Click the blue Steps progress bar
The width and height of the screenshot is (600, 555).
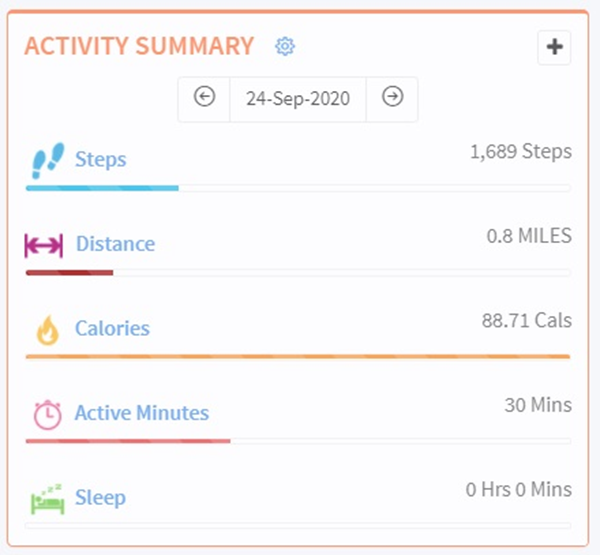coord(298,188)
